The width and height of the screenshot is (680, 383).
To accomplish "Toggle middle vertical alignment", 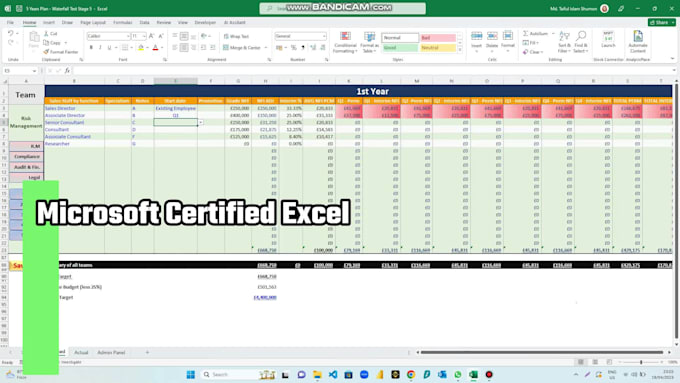I will click(x=184, y=36).
